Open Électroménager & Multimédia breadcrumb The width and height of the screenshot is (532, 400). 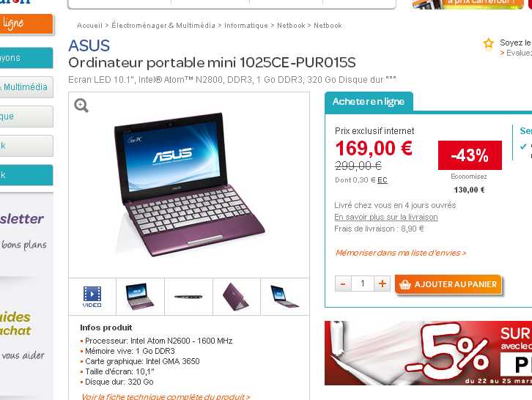point(163,26)
